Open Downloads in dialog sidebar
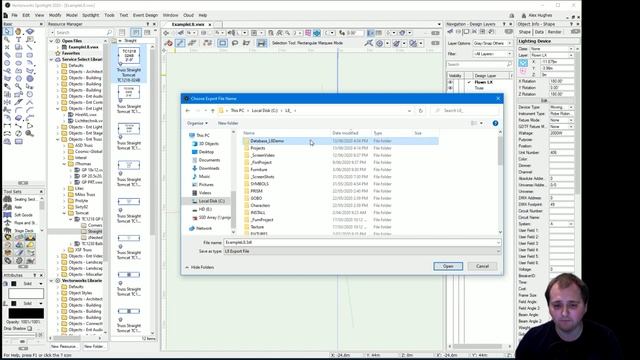This screenshot has height=360, width=640. 205,168
